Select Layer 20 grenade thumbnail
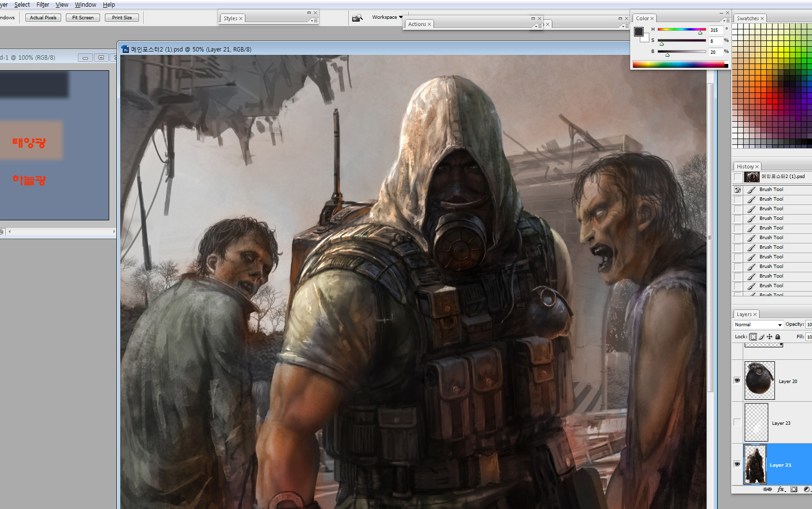Screen dimensions: 812x509 tap(759, 381)
